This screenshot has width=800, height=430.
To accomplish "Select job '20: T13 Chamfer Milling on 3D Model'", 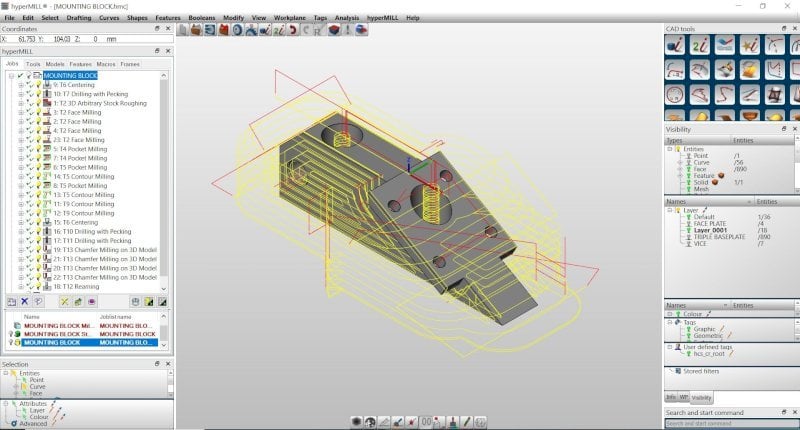I will [x=105, y=269].
